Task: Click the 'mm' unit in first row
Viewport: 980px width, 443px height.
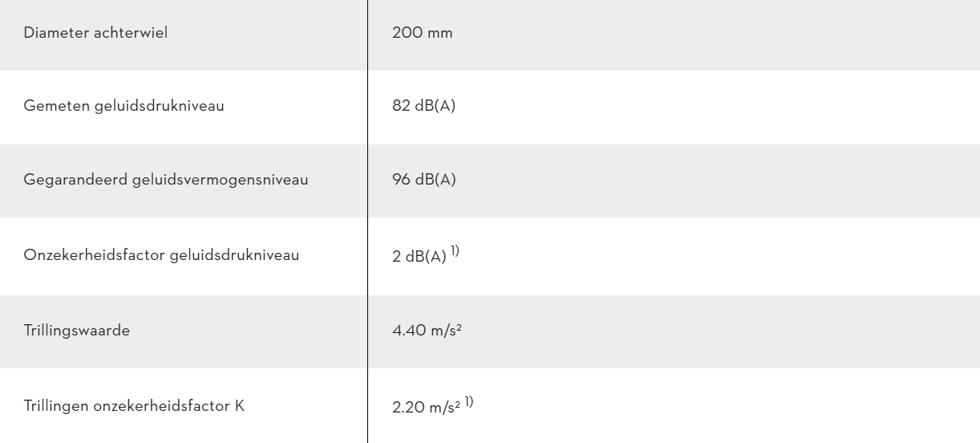Action: click(x=443, y=36)
